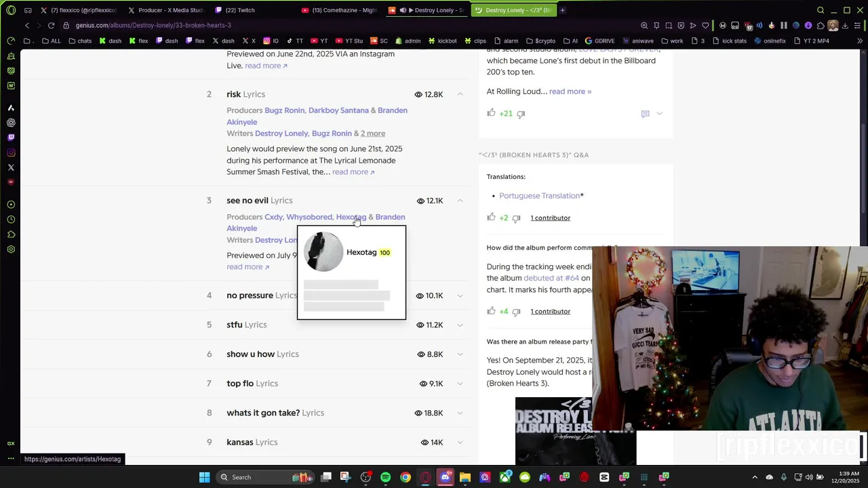
Task: Open Chrome from the taskbar
Action: (405, 477)
